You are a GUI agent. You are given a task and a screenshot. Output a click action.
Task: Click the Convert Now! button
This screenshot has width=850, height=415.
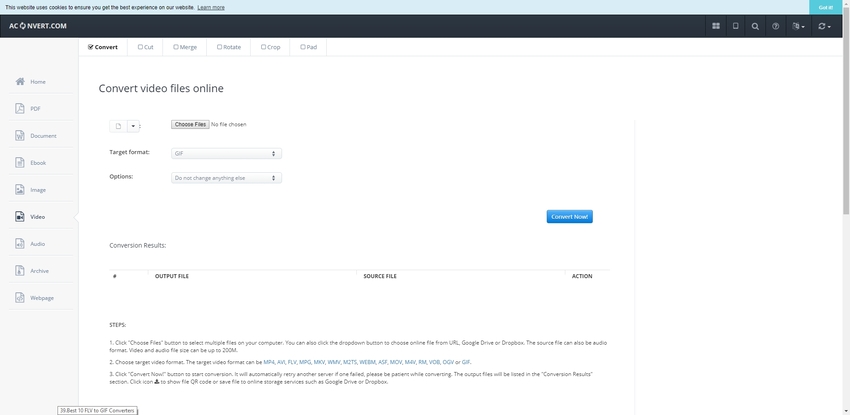pyautogui.click(x=569, y=216)
